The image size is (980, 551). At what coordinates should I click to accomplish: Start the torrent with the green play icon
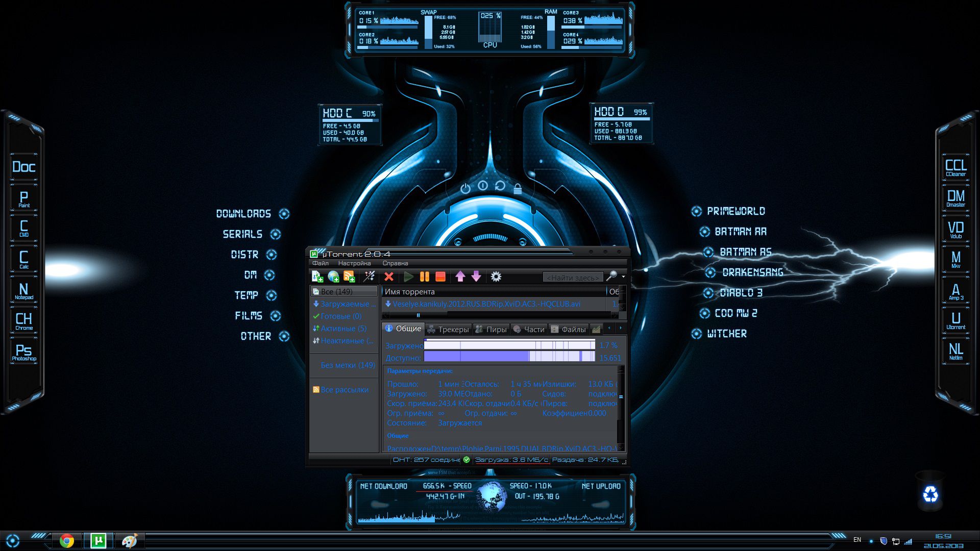click(x=408, y=277)
